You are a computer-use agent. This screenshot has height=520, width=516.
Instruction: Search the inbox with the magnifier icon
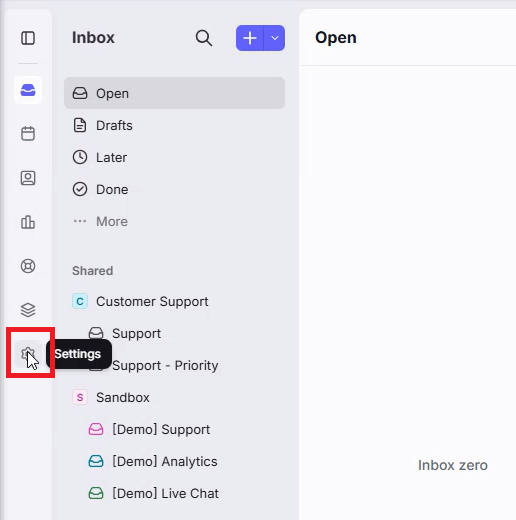tap(204, 38)
